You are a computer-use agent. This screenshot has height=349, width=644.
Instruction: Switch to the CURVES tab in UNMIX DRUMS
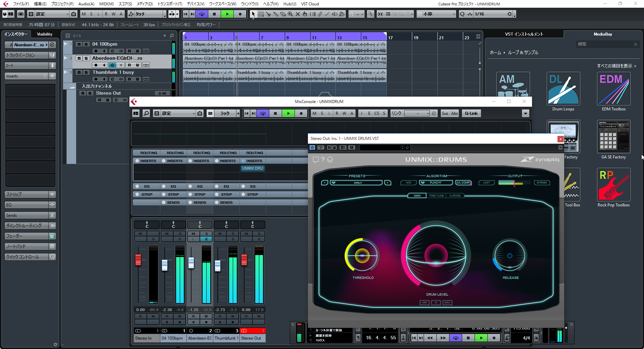point(455,196)
